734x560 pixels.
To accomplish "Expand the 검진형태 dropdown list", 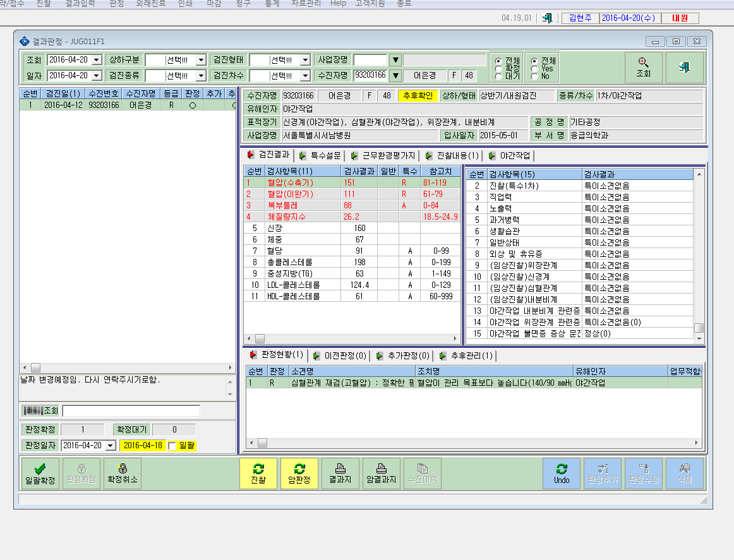I will 305,60.
